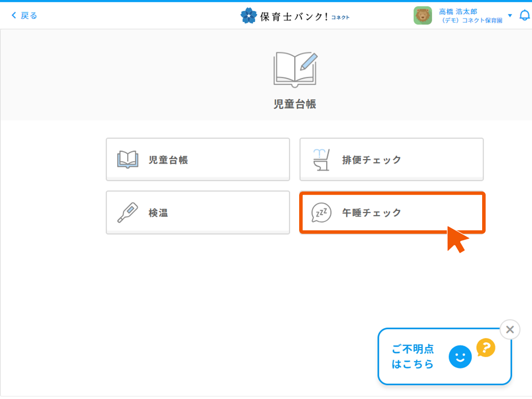Open help via ご不明点はこちら text
532x399 pixels.
coord(413,357)
